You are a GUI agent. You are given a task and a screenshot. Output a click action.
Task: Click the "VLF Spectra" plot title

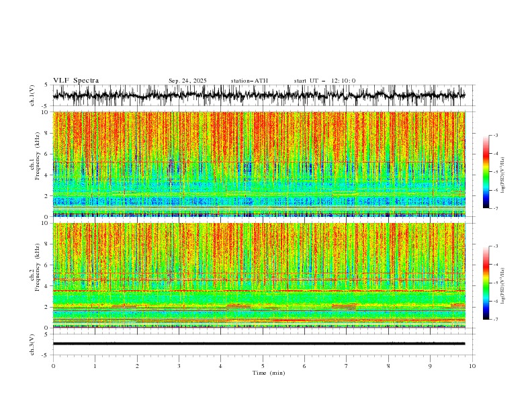click(76, 81)
